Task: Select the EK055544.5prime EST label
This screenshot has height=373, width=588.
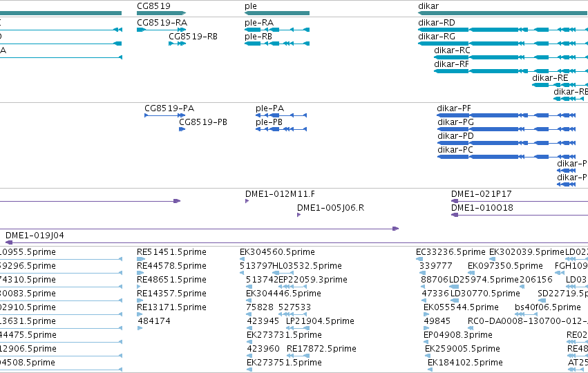Action: [461, 308]
